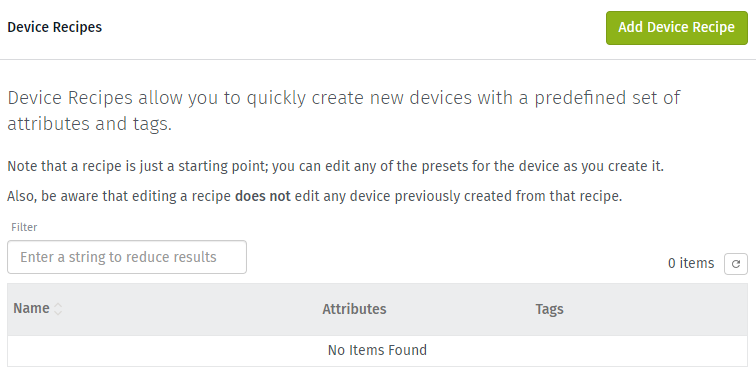Click the No Items Found row
756x378 pixels.
pos(378,350)
